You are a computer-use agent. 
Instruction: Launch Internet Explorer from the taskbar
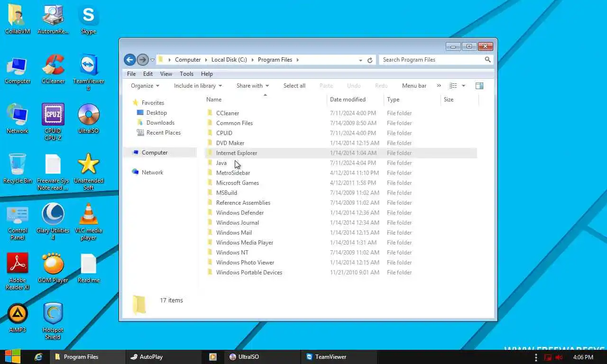tap(38, 357)
